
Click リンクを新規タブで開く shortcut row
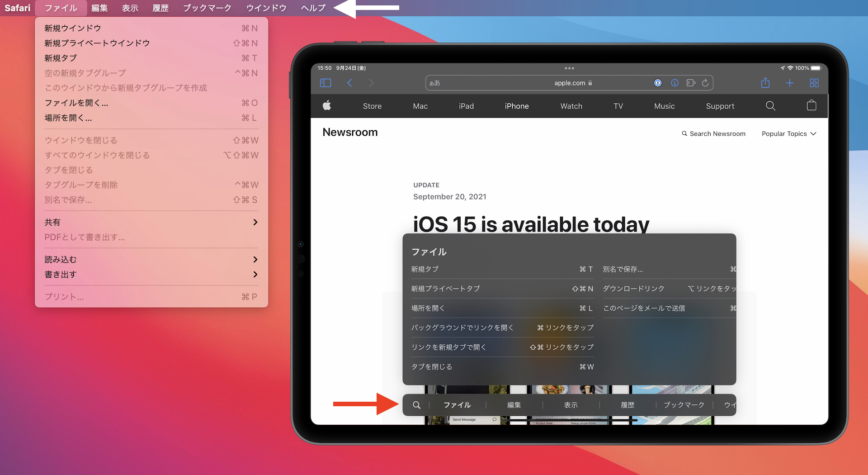502,347
